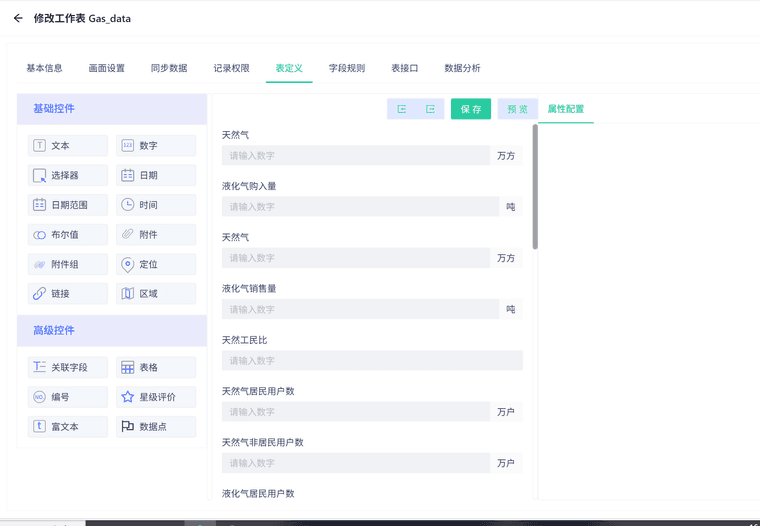Open the 表接口 tab

404,68
